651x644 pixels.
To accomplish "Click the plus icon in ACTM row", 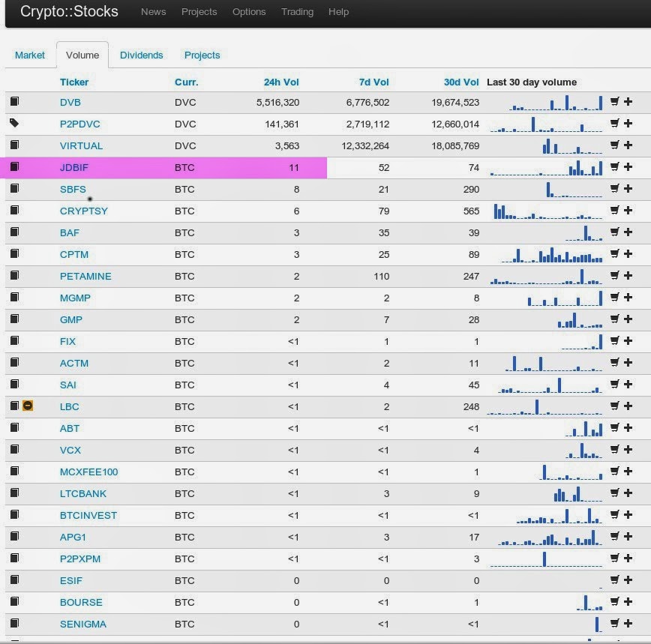I will (628, 362).
